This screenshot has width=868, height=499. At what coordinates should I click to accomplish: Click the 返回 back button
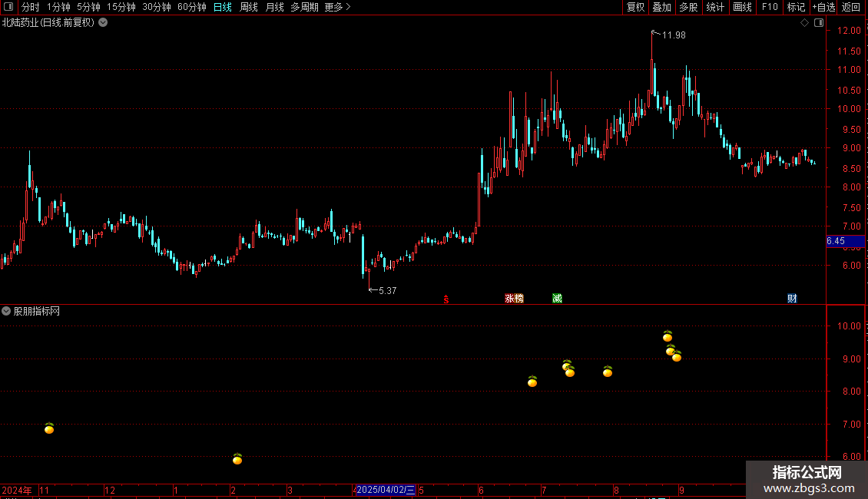coord(851,7)
